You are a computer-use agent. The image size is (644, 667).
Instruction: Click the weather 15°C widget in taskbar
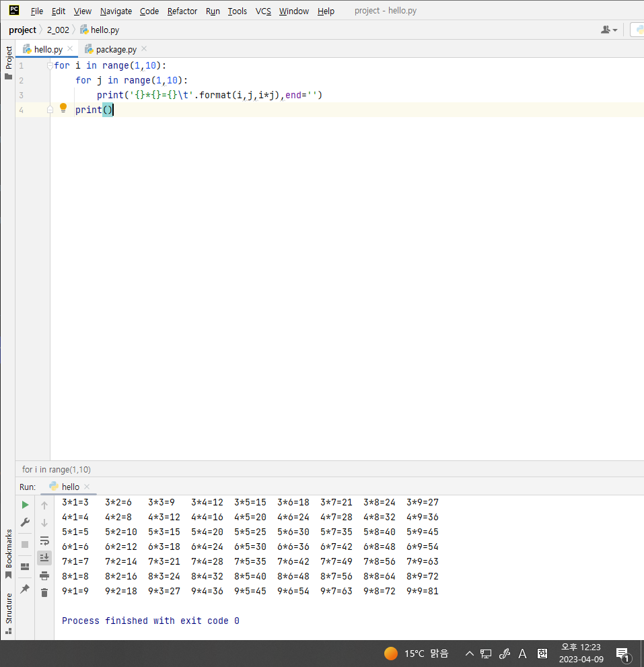[417, 654]
